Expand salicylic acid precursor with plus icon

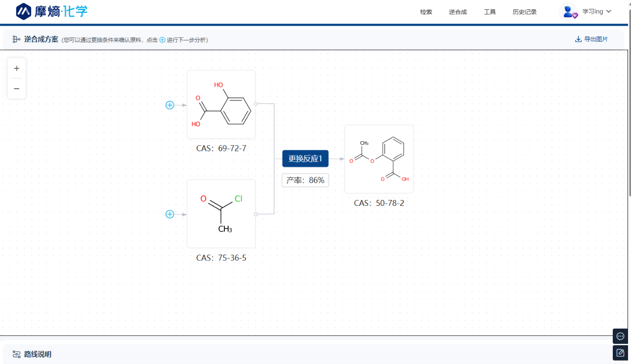click(170, 105)
